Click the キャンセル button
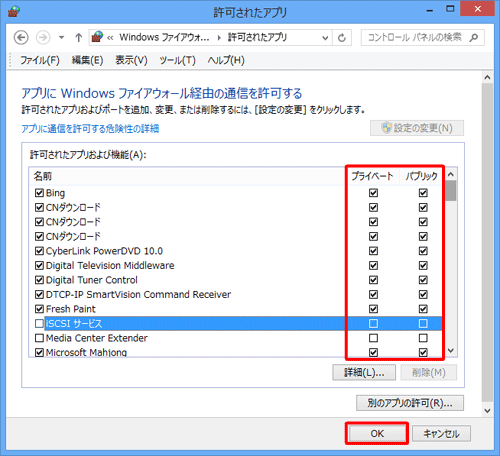The height and width of the screenshot is (456, 500). (x=441, y=434)
